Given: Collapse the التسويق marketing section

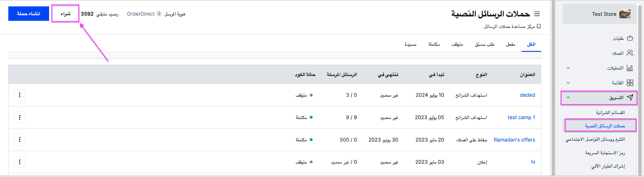Looking at the screenshot, I should point(568,97).
